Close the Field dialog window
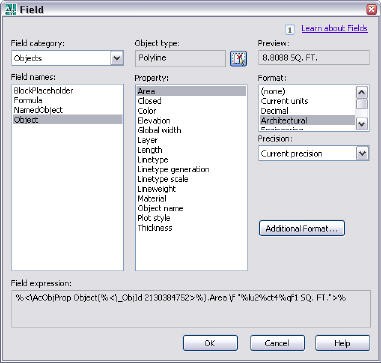The image size is (381, 363). point(371,9)
